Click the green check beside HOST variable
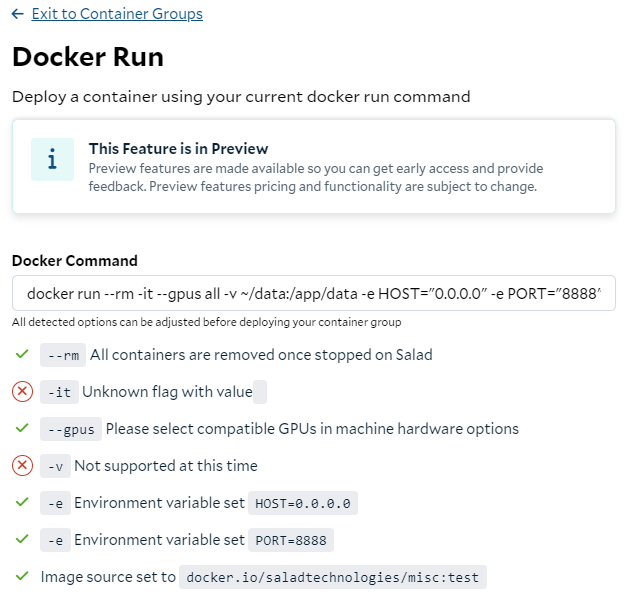 coord(22,502)
